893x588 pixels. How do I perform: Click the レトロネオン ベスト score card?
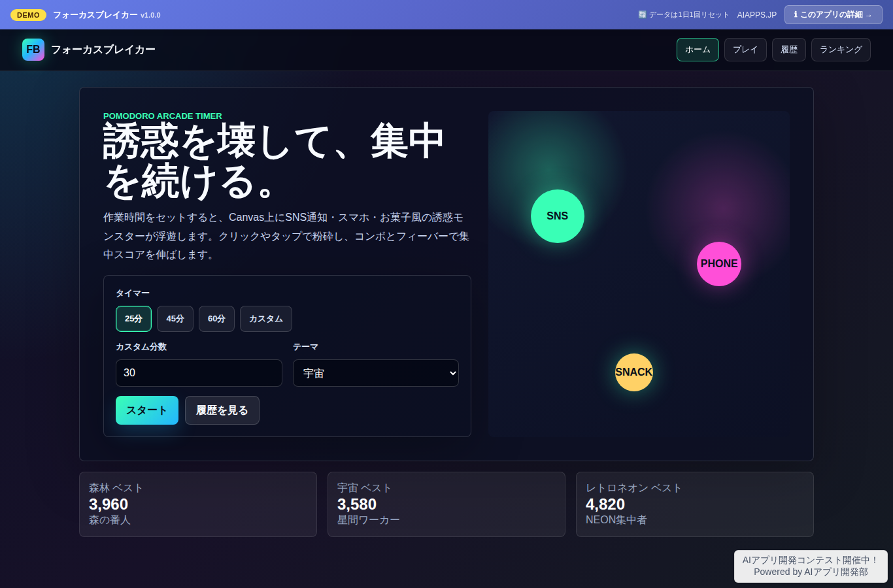click(x=695, y=504)
